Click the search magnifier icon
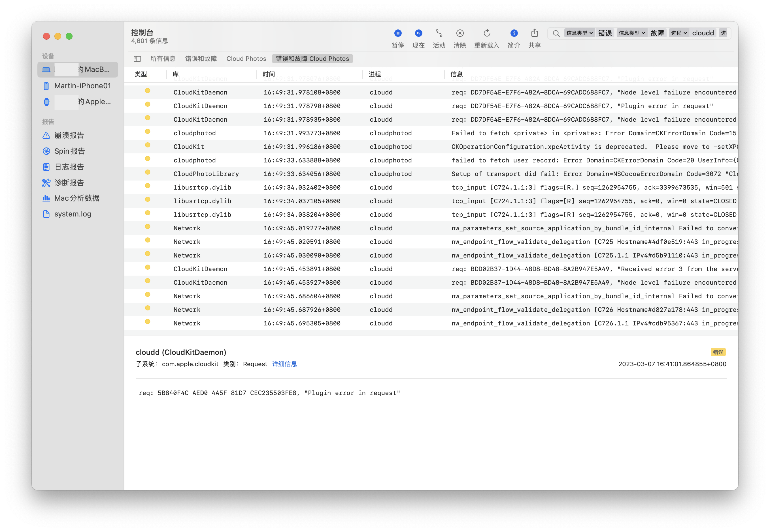 pyautogui.click(x=556, y=33)
